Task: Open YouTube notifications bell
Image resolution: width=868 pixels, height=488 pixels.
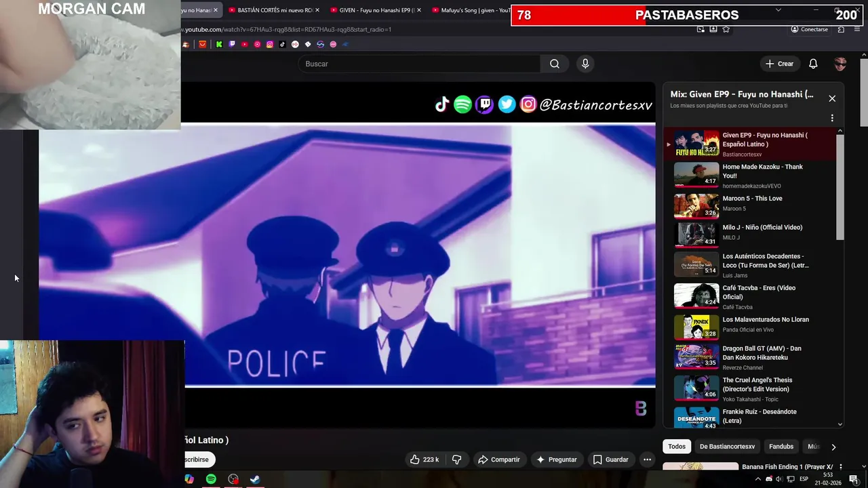Action: coord(813,64)
